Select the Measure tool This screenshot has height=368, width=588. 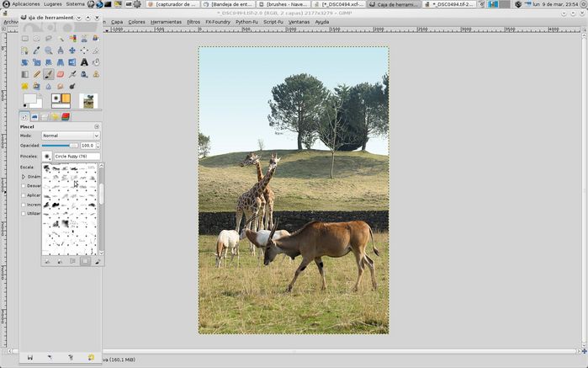[x=61, y=51]
